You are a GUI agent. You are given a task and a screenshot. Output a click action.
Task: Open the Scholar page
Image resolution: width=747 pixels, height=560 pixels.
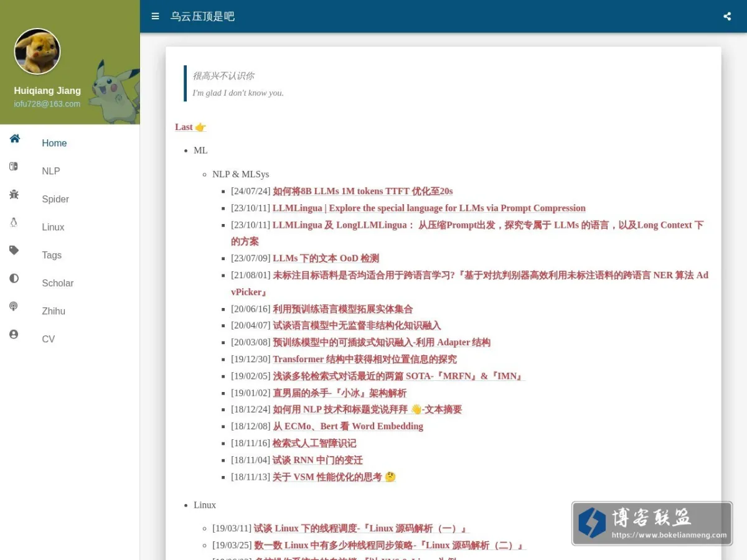[58, 283]
